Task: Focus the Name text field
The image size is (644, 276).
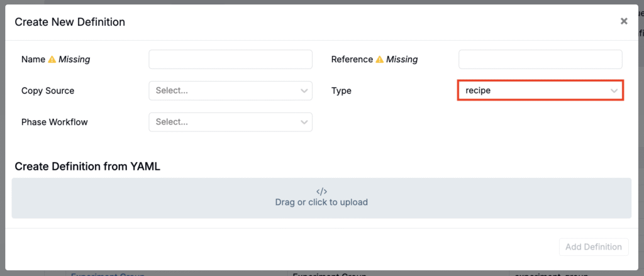Action: (230, 60)
